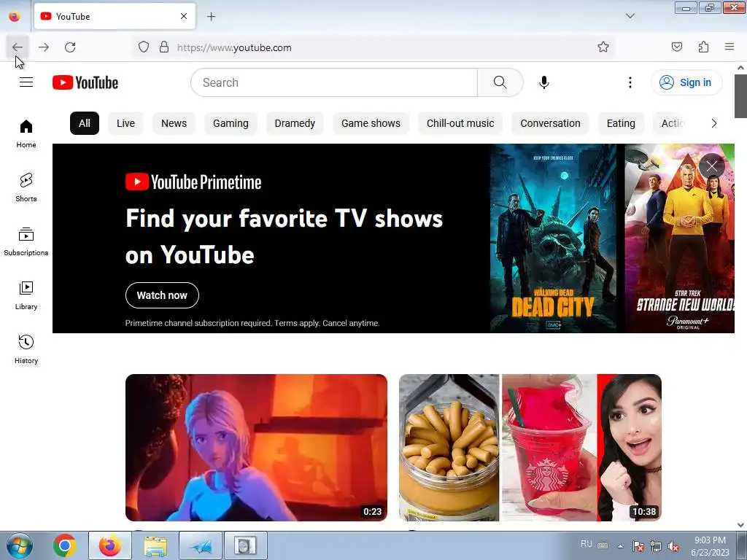Click the page scrollbar thumb
Image resolution: width=747 pixels, height=560 pixels.
[x=740, y=96]
